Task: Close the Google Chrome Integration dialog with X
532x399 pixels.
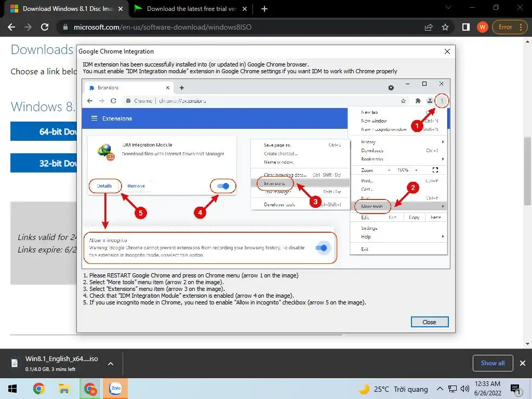Action: pos(447,51)
